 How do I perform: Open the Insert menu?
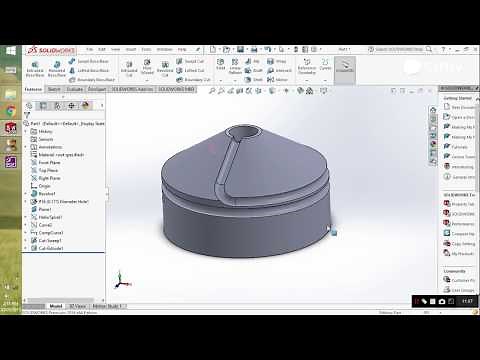(x=131, y=49)
